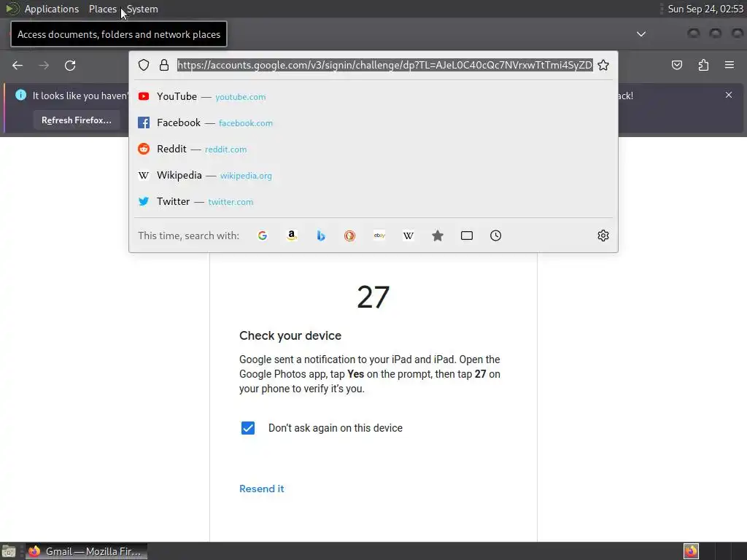
Task: Open the Twitter suggestion
Action: click(373, 201)
